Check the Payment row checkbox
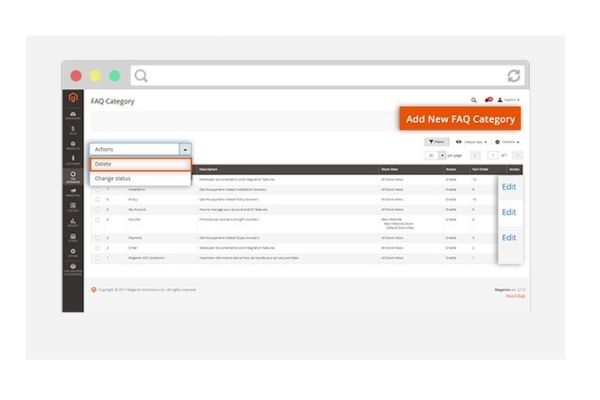The height and width of the screenshot is (400, 600). (x=97, y=237)
